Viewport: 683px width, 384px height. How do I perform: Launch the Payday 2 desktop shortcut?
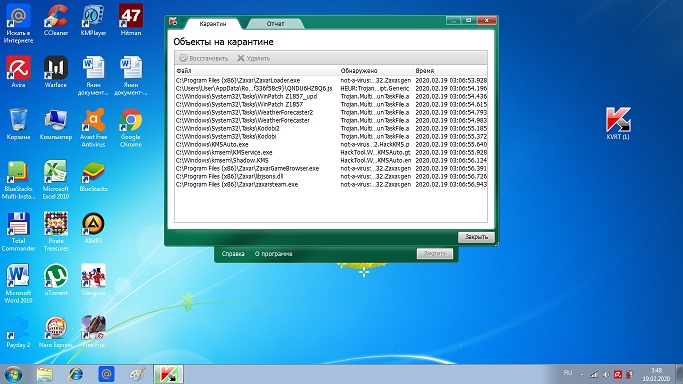(x=18, y=332)
